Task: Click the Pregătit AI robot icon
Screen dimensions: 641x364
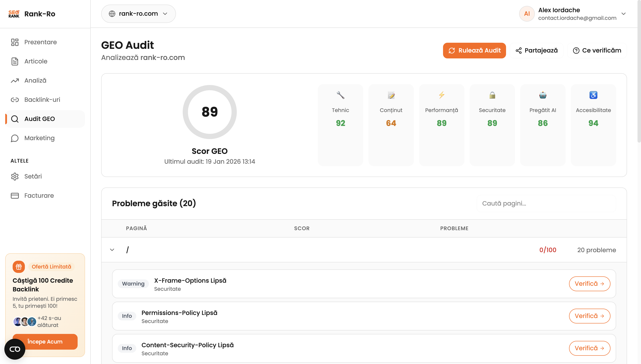Action: tap(542, 95)
